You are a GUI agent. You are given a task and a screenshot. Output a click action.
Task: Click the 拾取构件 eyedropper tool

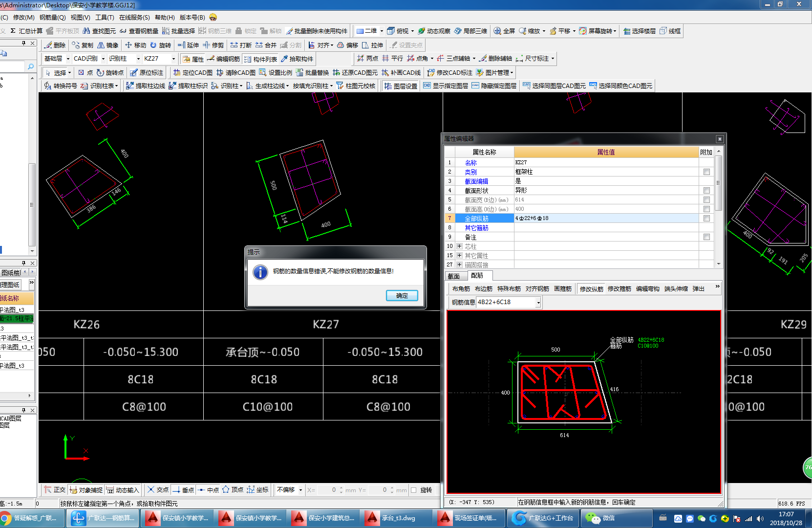click(297, 59)
